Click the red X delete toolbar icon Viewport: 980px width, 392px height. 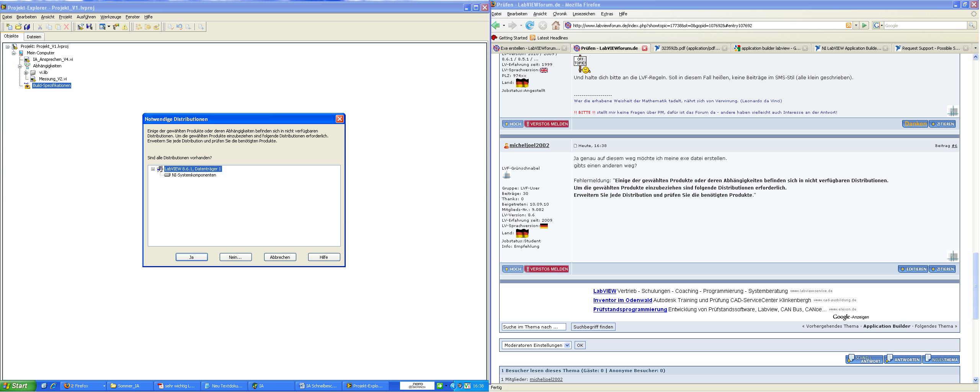pos(66,27)
